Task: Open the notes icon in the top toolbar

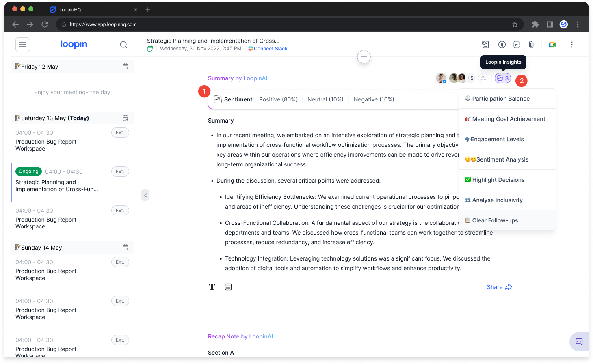Action: (x=517, y=45)
